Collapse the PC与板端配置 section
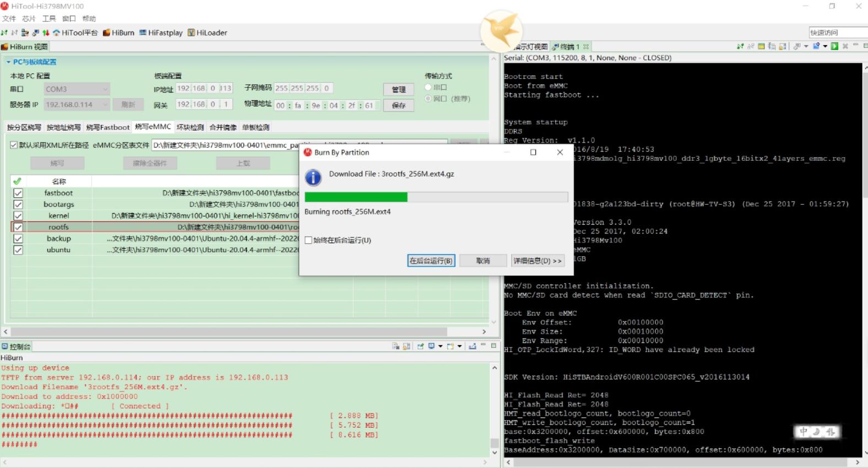 (x=8, y=62)
